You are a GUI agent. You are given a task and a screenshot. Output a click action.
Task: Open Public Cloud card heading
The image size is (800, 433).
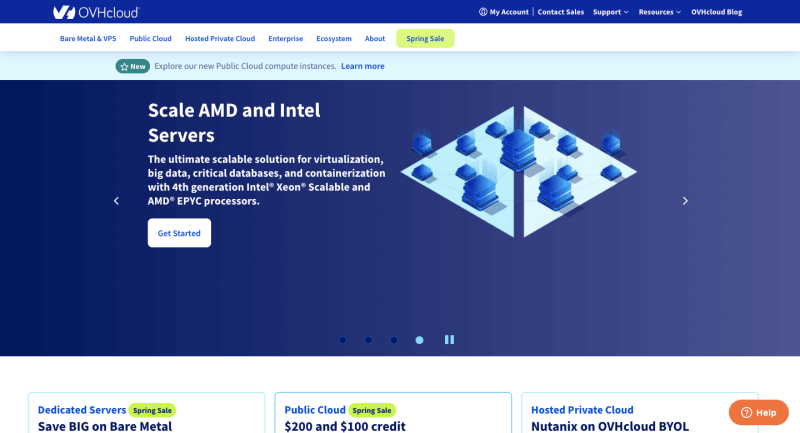coord(315,410)
